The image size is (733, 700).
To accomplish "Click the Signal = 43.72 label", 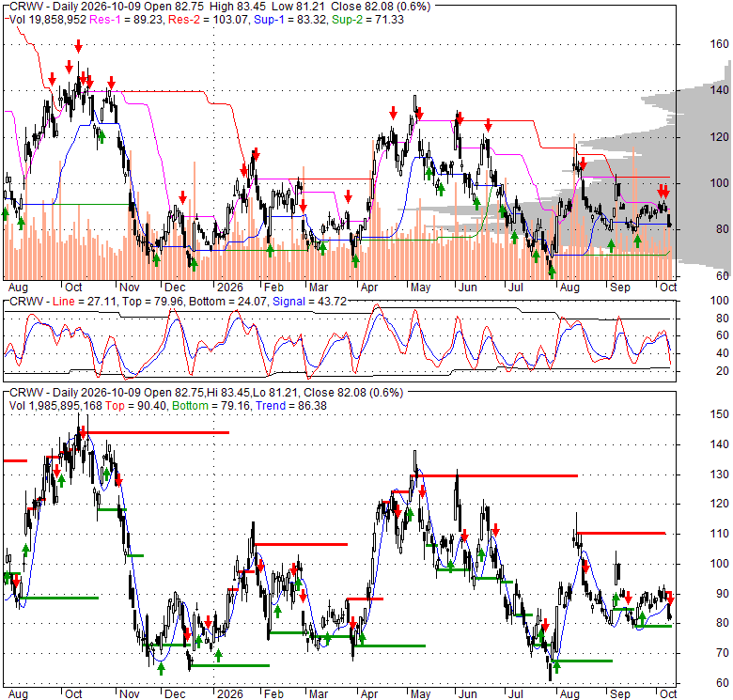I will [309, 302].
